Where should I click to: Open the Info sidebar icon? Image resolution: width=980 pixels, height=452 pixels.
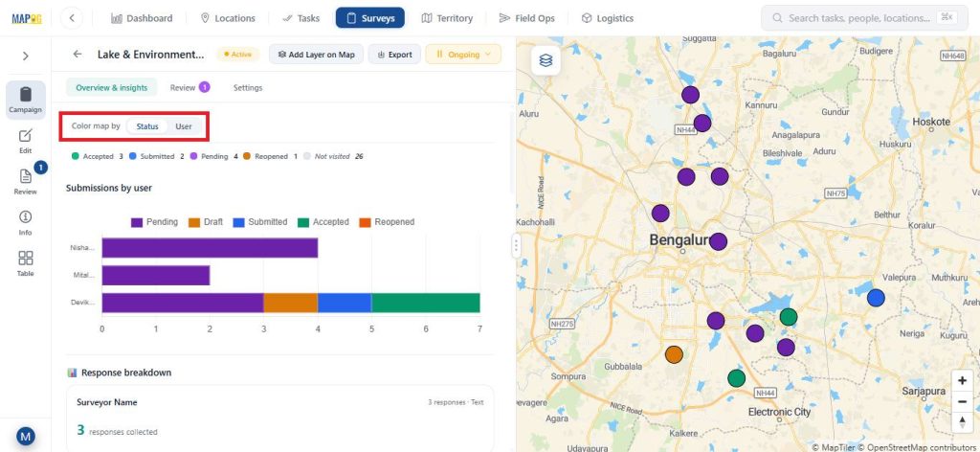click(26, 222)
